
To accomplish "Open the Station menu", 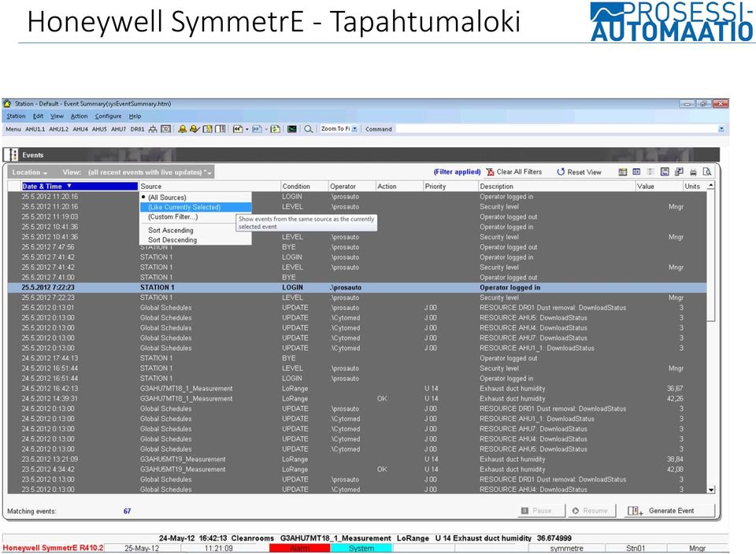I will point(16,116).
